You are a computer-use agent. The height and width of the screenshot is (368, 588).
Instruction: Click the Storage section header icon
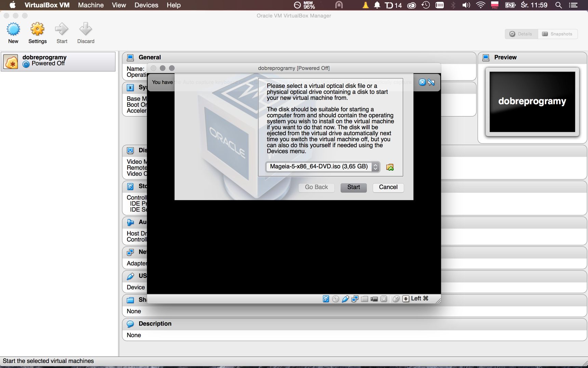coord(130,187)
